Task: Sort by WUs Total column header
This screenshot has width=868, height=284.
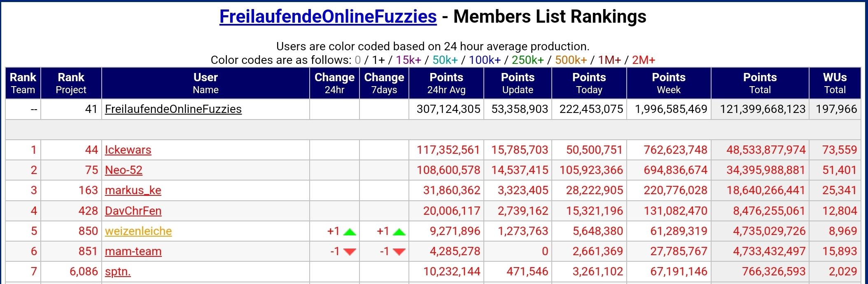Action: point(835,83)
